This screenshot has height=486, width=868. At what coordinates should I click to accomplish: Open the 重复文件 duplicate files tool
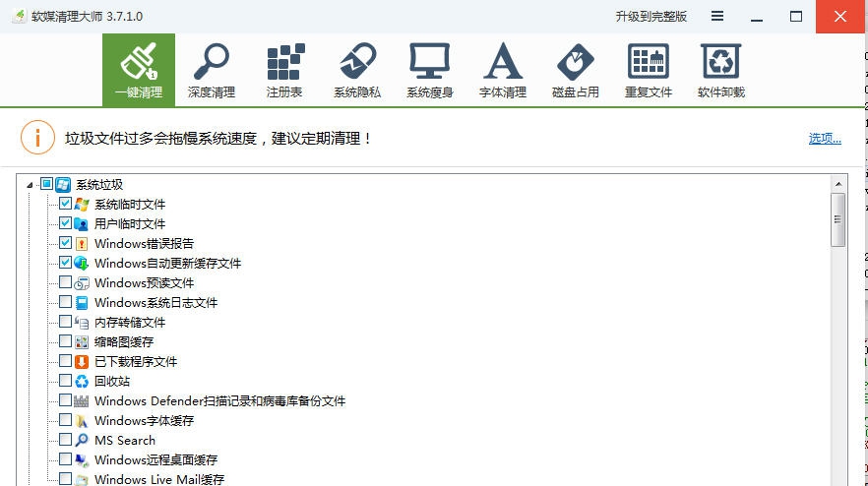click(x=649, y=70)
